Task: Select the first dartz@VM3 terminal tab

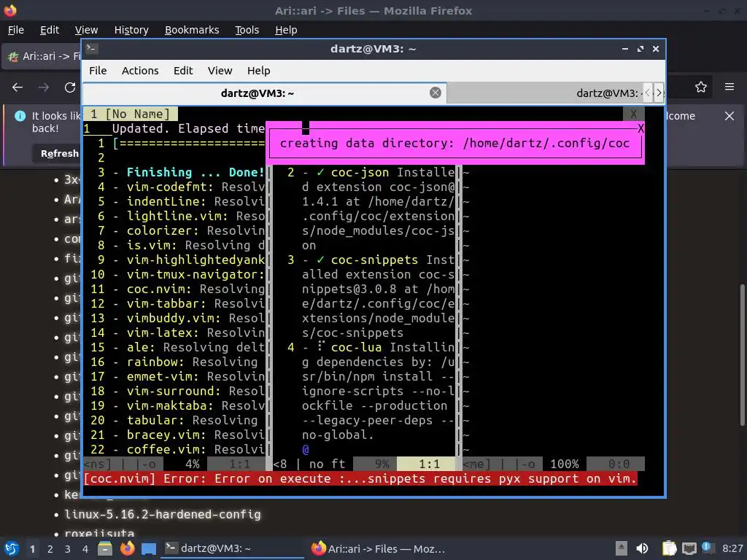Action: click(258, 93)
